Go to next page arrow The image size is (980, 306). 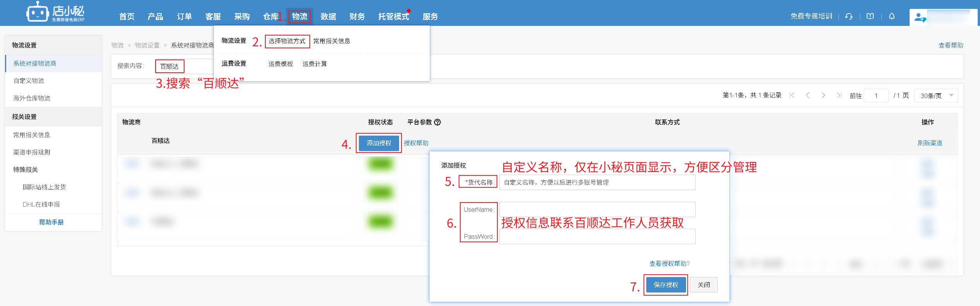(823, 95)
